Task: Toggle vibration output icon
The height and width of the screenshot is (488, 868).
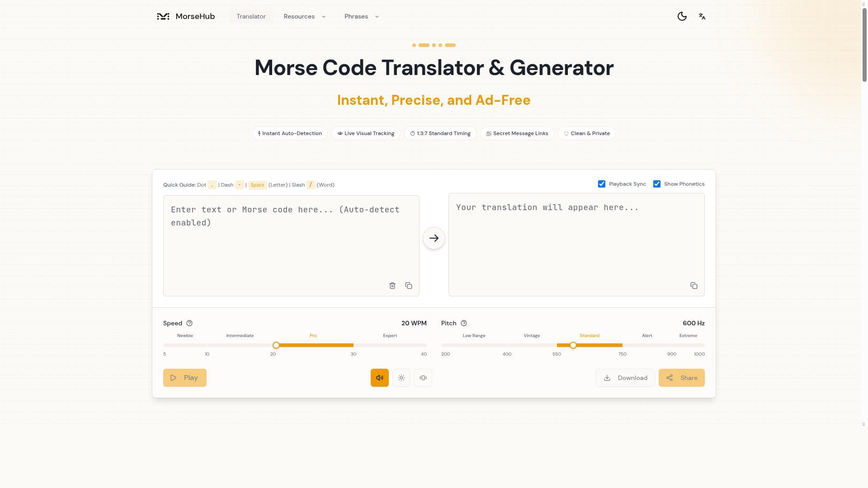Action: (x=423, y=378)
